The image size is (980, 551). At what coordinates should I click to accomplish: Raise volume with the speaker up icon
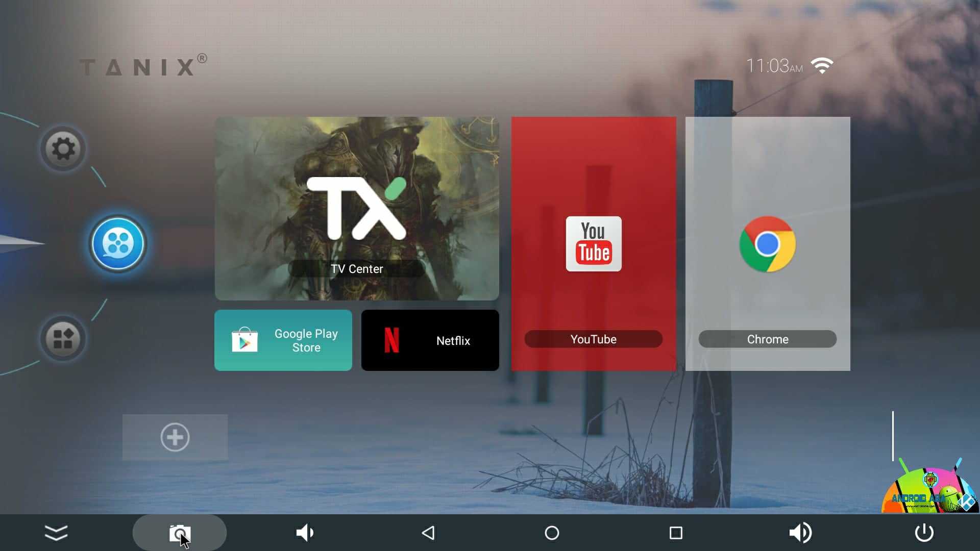pyautogui.click(x=800, y=533)
